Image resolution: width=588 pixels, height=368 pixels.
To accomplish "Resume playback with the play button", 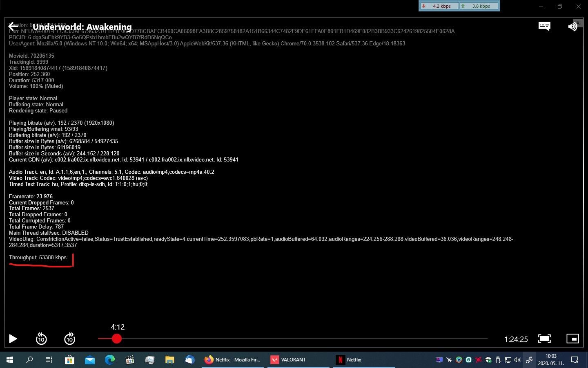I will (x=13, y=339).
